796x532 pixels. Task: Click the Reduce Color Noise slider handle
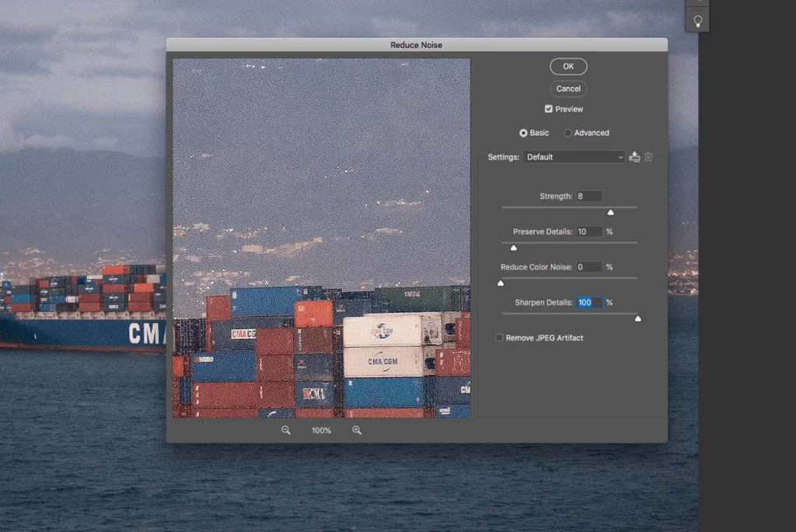pos(501,283)
